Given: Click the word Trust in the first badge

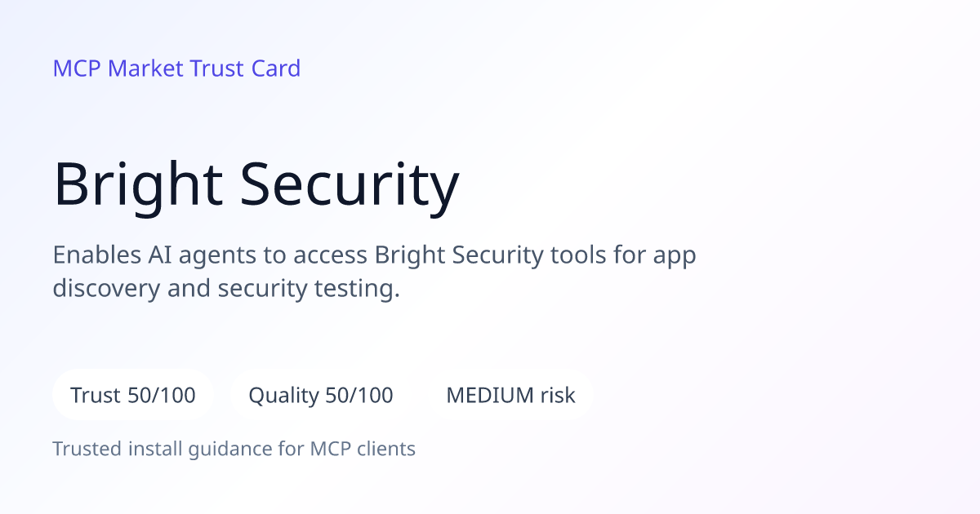Looking at the screenshot, I should click(x=96, y=396).
